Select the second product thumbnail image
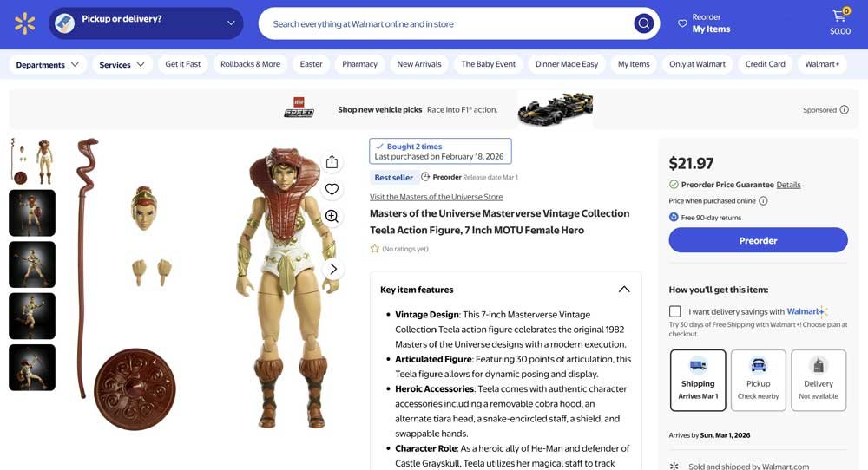Image resolution: width=868 pixels, height=470 pixels. [x=32, y=212]
